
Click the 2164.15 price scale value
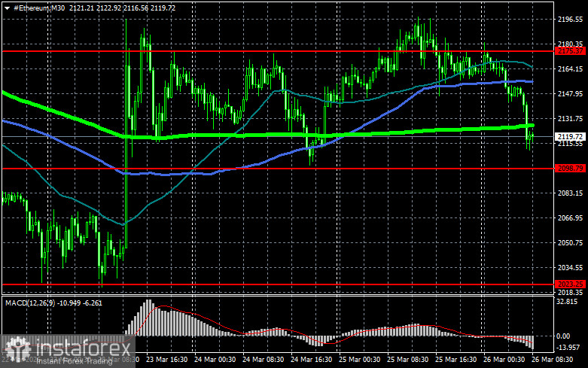point(571,69)
